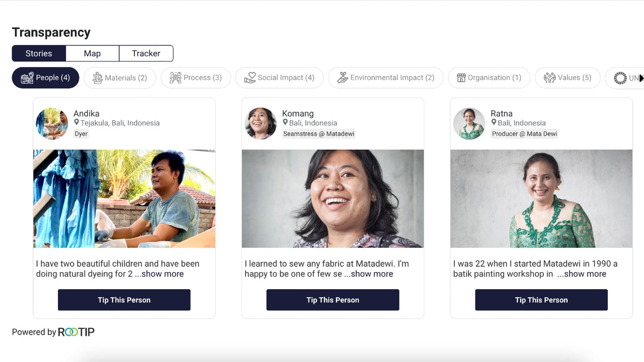
Task: Click the partially visible UN goals chip
Action: click(624, 78)
